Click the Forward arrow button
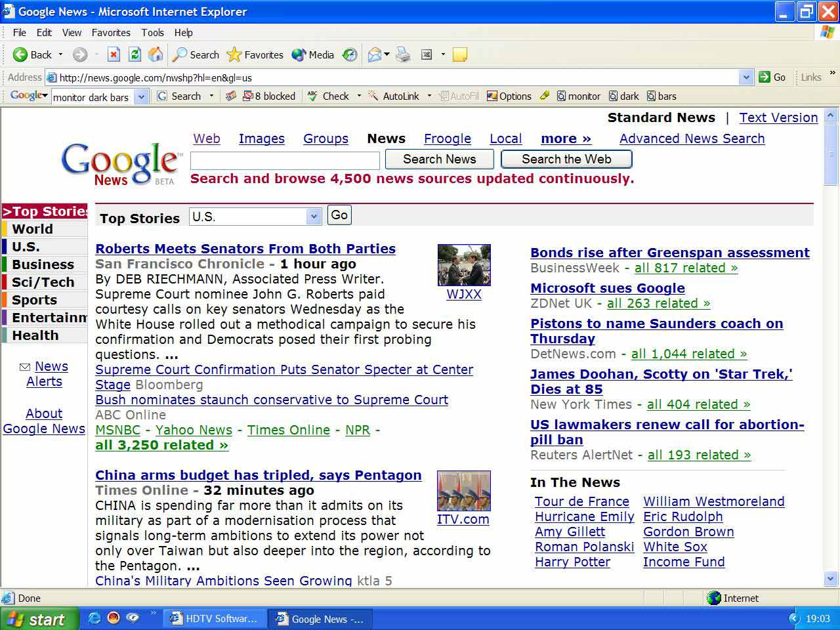The width and height of the screenshot is (840, 630). point(80,55)
